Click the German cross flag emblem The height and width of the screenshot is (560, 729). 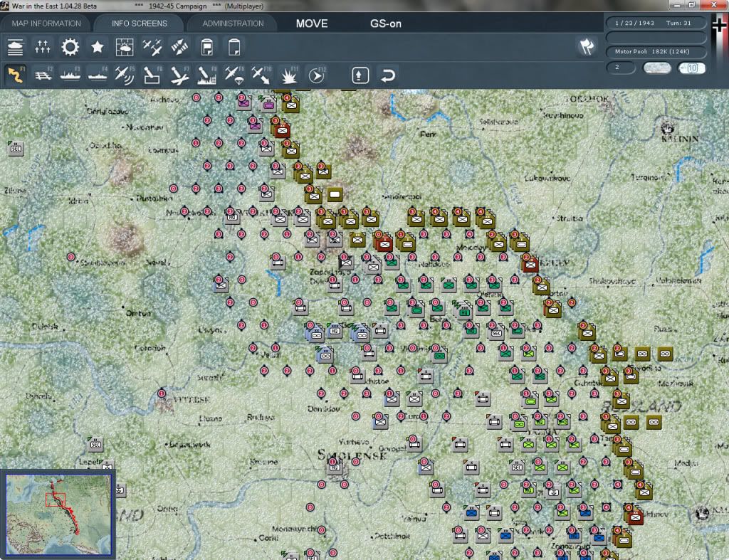(x=719, y=26)
